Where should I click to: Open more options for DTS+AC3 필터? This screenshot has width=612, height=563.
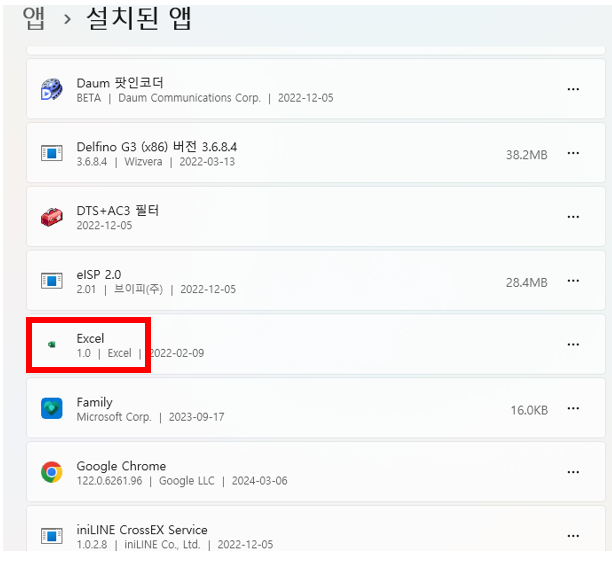[573, 217]
